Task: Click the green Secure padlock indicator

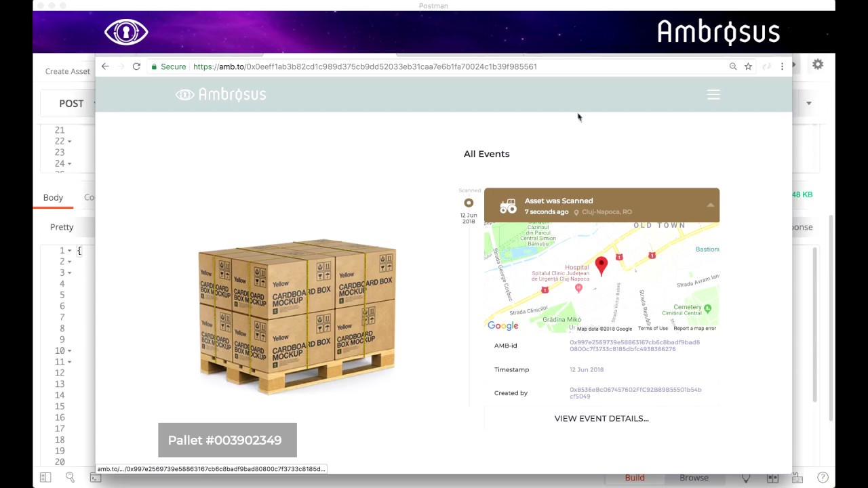Action: (x=169, y=66)
